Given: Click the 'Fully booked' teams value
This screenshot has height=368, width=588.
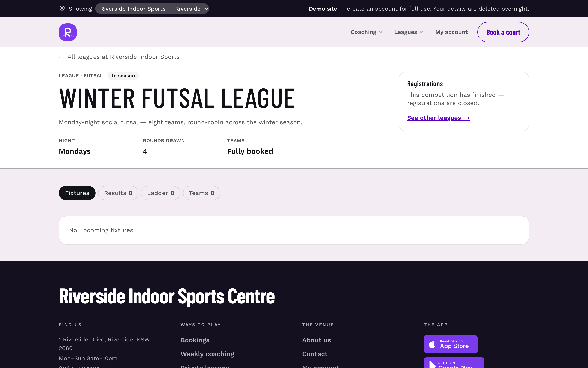Looking at the screenshot, I should (x=250, y=151).
